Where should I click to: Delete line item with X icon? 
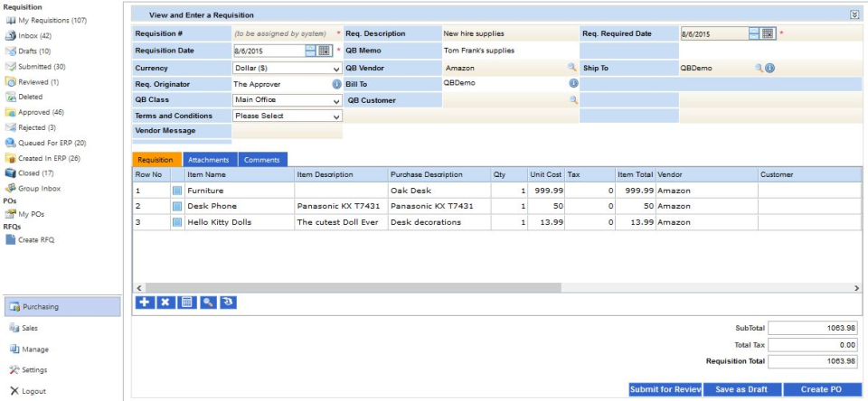tap(165, 302)
